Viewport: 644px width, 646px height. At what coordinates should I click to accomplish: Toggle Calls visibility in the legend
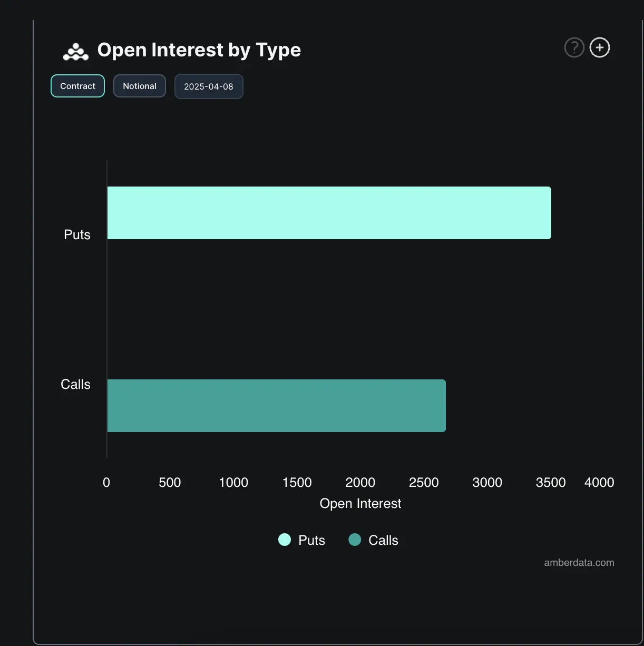tap(373, 540)
